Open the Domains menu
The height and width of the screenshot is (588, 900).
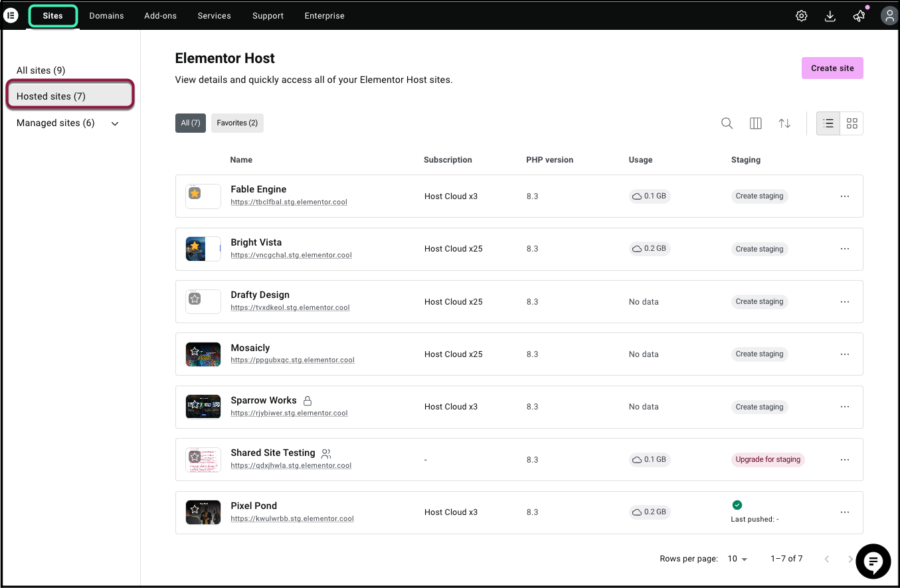pyautogui.click(x=106, y=16)
